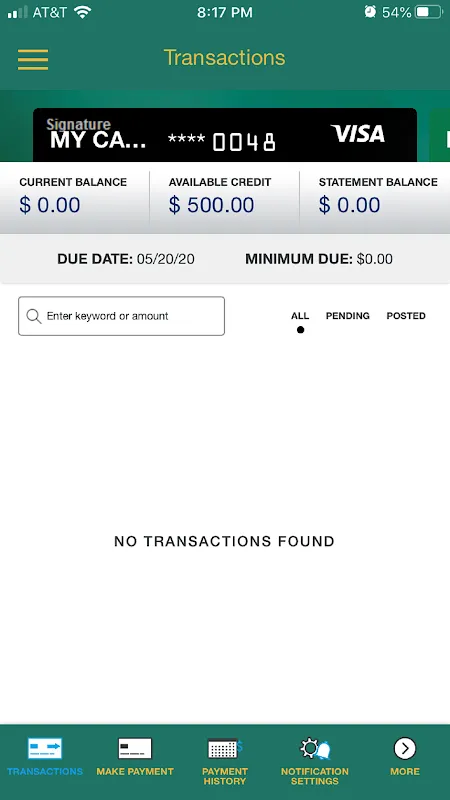The width and height of the screenshot is (450, 800).
Task: Tap the Make Payment label in the bottom bar
Action: pos(135,771)
